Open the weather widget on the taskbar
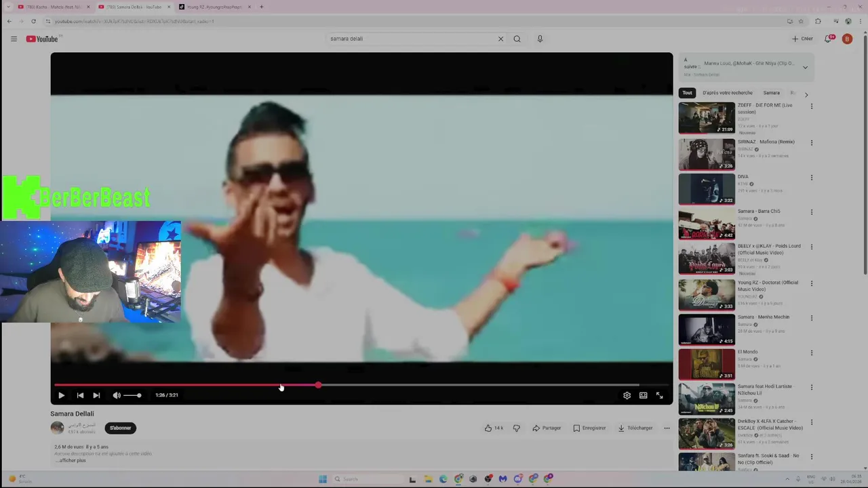The height and width of the screenshot is (488, 868). 20,479
